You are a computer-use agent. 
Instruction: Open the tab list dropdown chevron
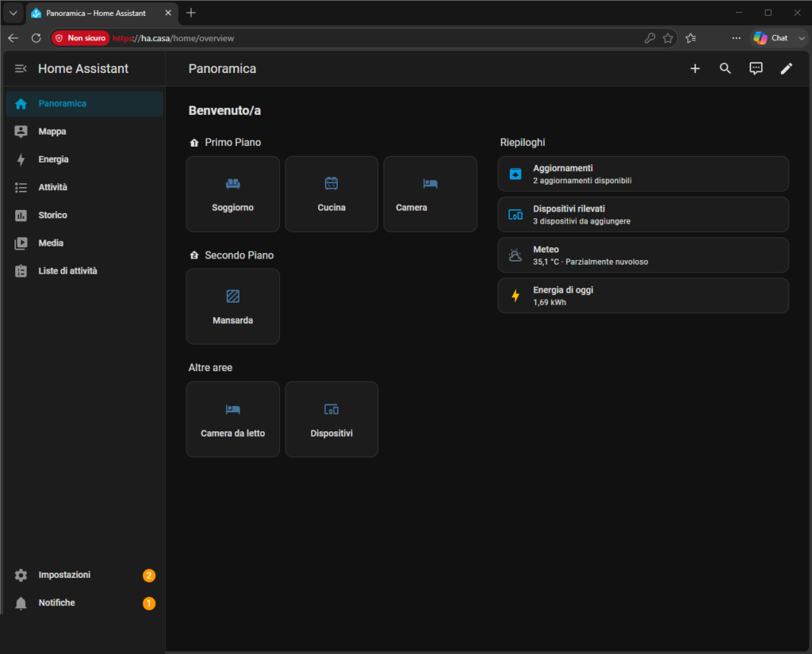[13, 13]
